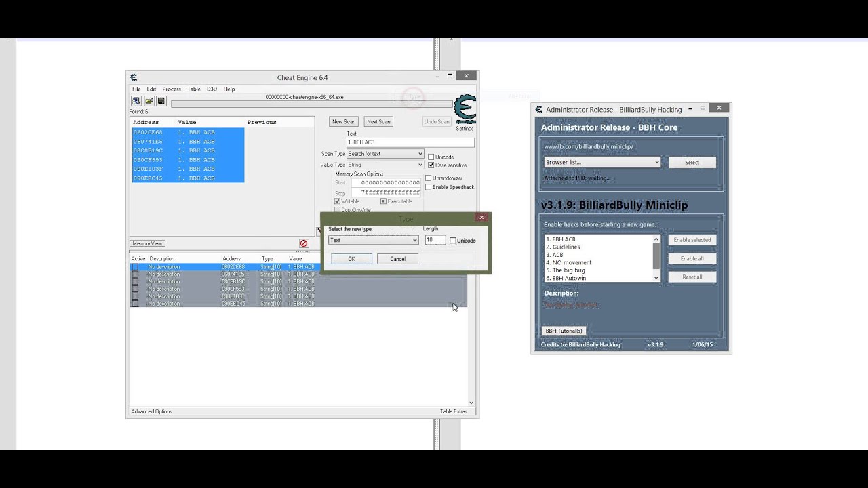Click the hack list scroll-up arrow
Image resolution: width=868 pixels, height=488 pixels.
point(656,239)
